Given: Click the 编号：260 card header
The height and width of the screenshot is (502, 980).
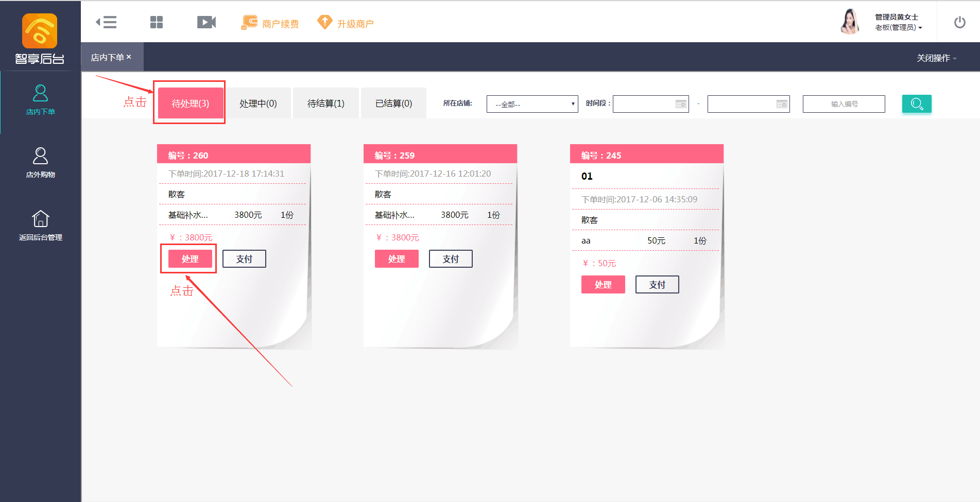Looking at the screenshot, I should [x=234, y=154].
